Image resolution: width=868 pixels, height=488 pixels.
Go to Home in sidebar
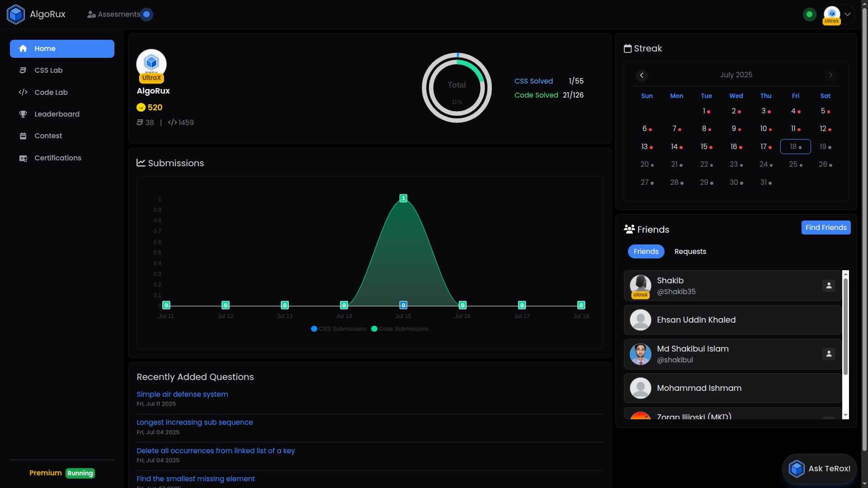[x=62, y=49]
